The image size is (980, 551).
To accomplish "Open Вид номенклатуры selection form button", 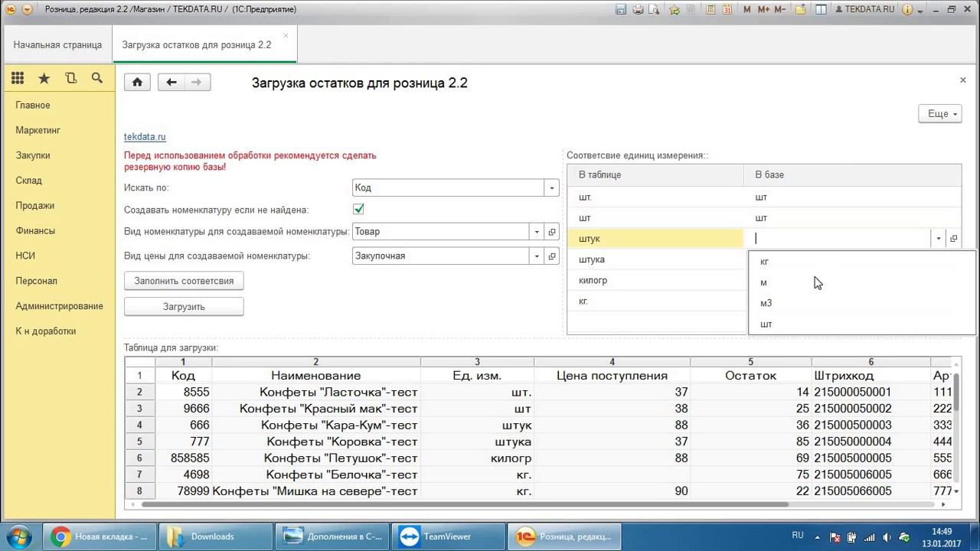I will point(552,231).
